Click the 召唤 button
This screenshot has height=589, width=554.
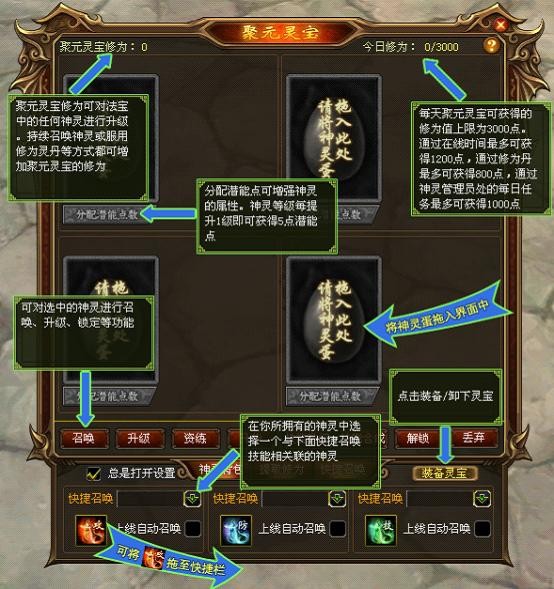click(x=84, y=438)
